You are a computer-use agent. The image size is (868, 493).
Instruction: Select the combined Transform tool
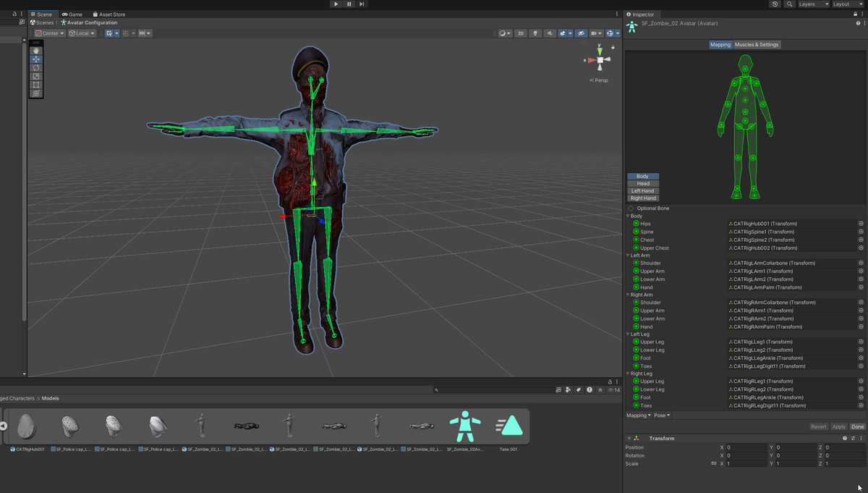pyautogui.click(x=36, y=93)
